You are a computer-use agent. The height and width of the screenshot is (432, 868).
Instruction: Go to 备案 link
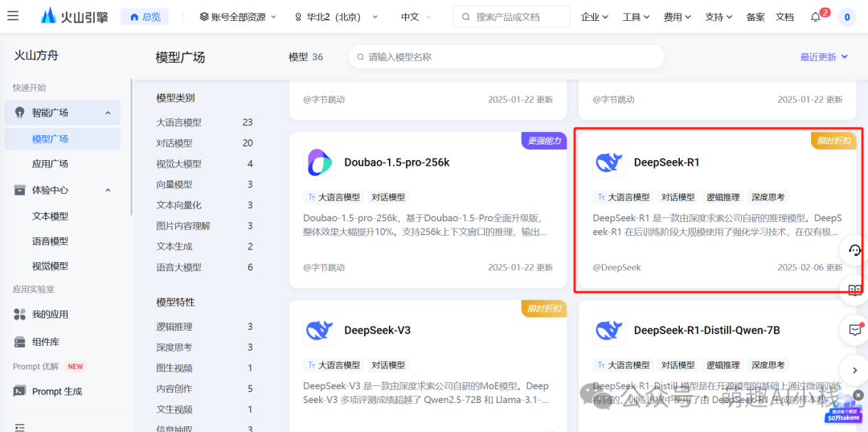(x=755, y=17)
